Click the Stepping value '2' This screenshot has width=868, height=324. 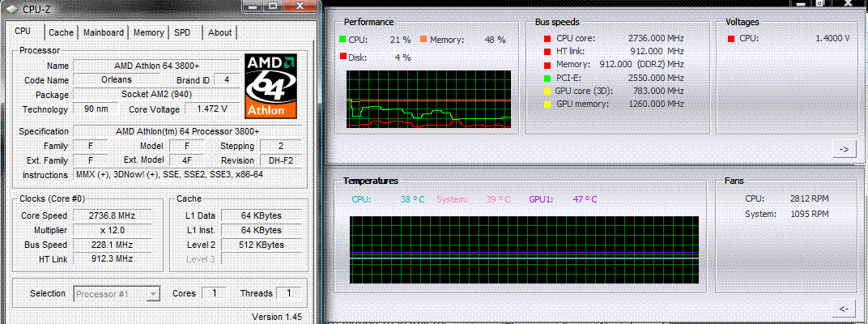pos(281,146)
